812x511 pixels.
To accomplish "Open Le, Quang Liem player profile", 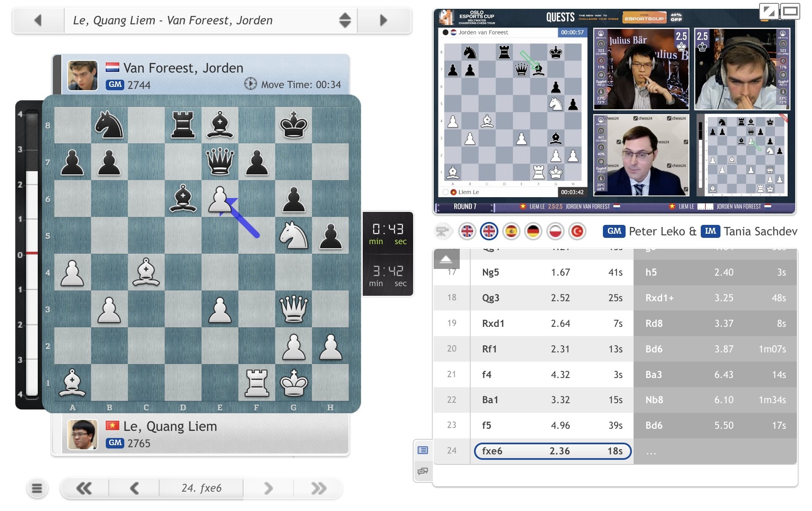I will (170, 426).
